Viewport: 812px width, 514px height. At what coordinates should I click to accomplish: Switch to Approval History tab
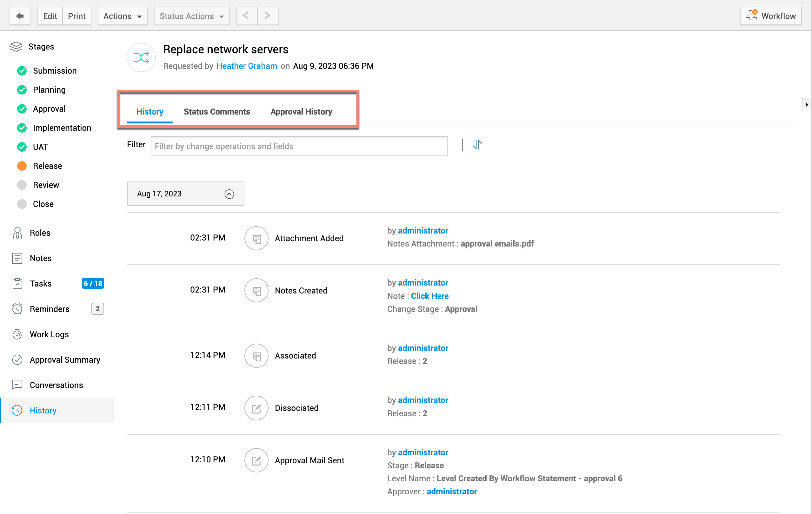(301, 112)
